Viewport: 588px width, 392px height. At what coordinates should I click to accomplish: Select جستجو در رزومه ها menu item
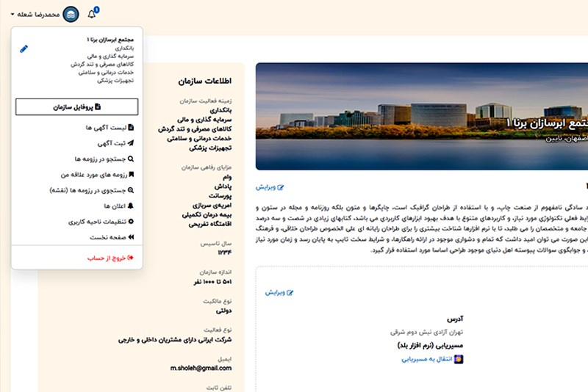[104, 159]
